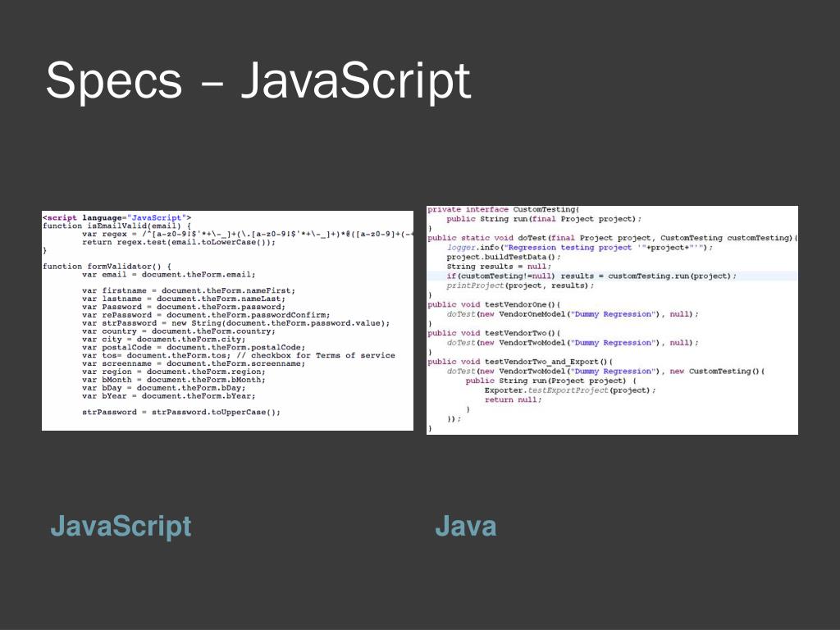The image size is (840, 630).
Task: Click 'var email = document.theForm.email;' line
Action: (x=169, y=274)
